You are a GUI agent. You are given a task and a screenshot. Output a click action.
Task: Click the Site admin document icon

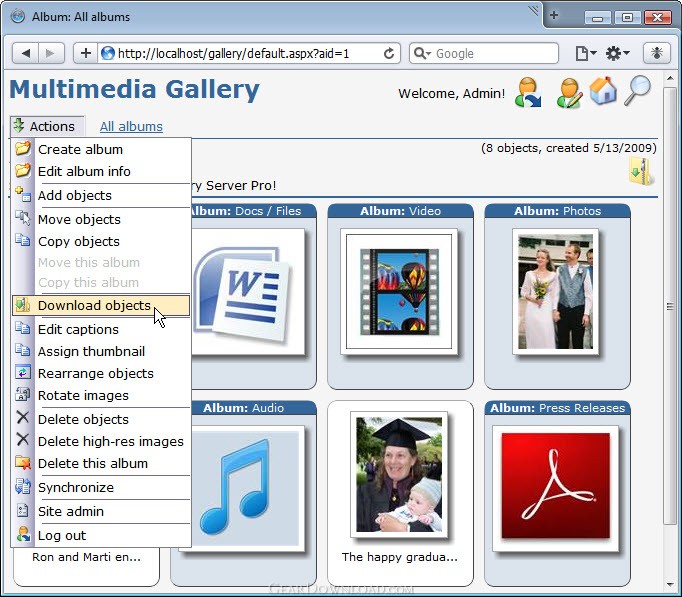point(23,510)
